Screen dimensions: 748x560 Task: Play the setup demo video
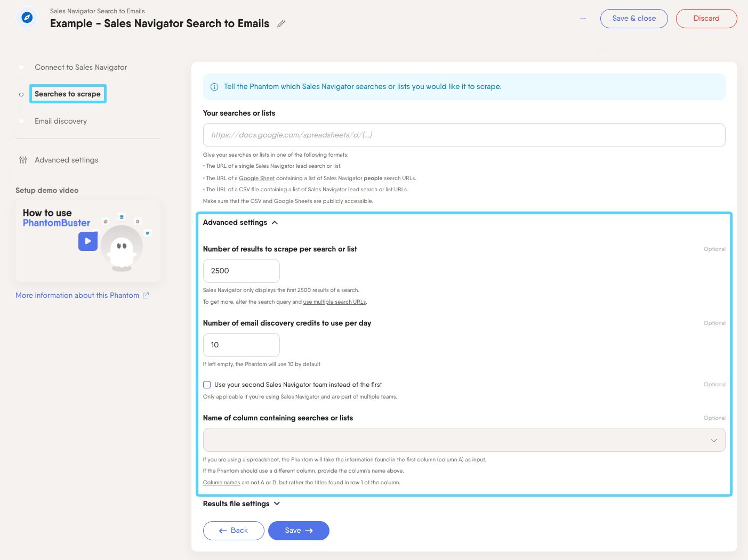(88, 241)
